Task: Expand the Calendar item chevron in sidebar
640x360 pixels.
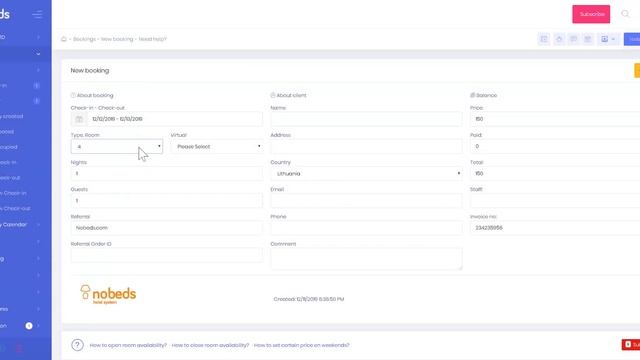Action: [x=38, y=225]
